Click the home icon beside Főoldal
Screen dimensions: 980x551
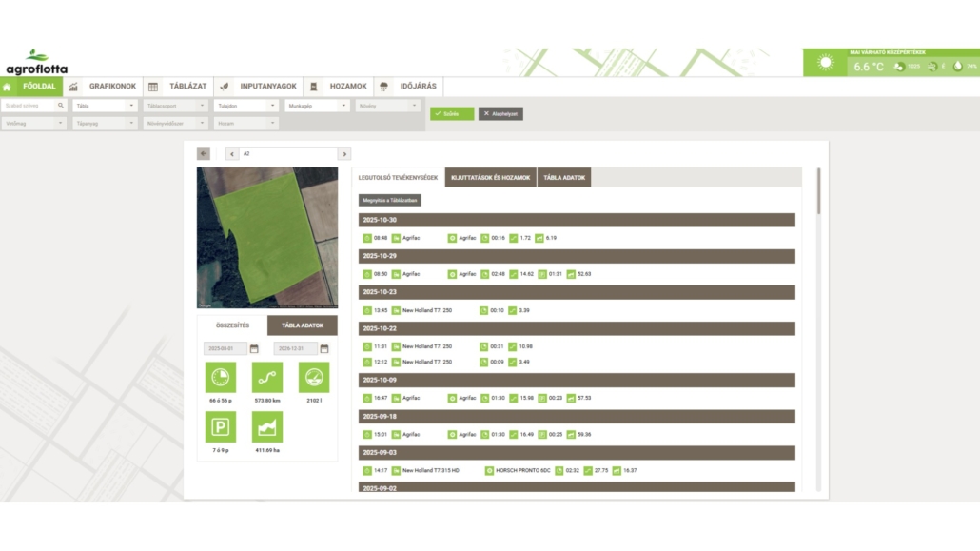tap(8, 87)
